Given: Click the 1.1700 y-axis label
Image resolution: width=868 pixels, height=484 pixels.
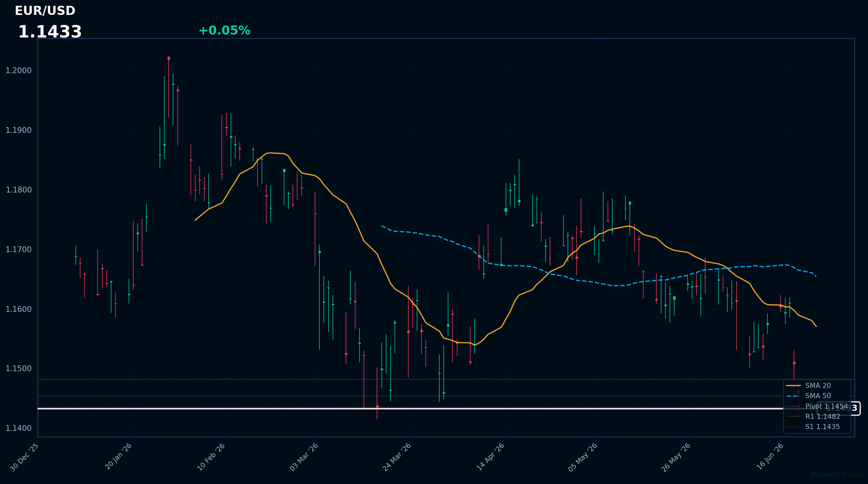Looking at the screenshot, I should point(19,250).
